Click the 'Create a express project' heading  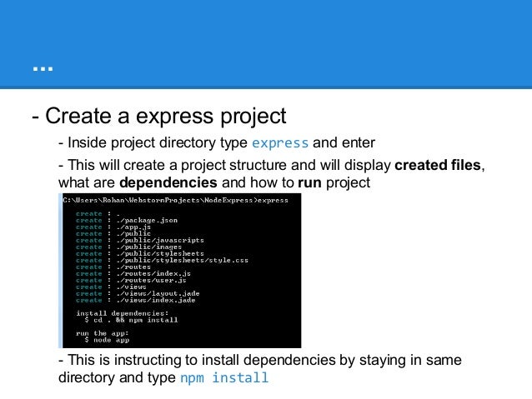[159, 117]
